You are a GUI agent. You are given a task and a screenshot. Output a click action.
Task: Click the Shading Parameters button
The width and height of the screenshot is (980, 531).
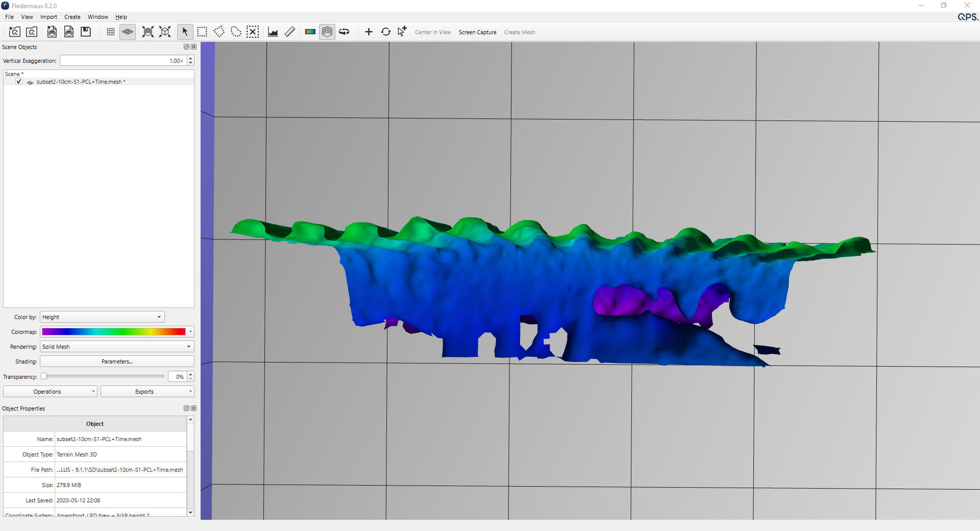[x=117, y=361]
